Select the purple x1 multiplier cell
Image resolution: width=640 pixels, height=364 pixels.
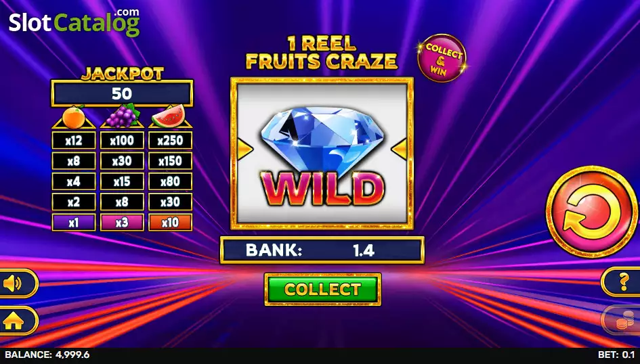click(74, 223)
